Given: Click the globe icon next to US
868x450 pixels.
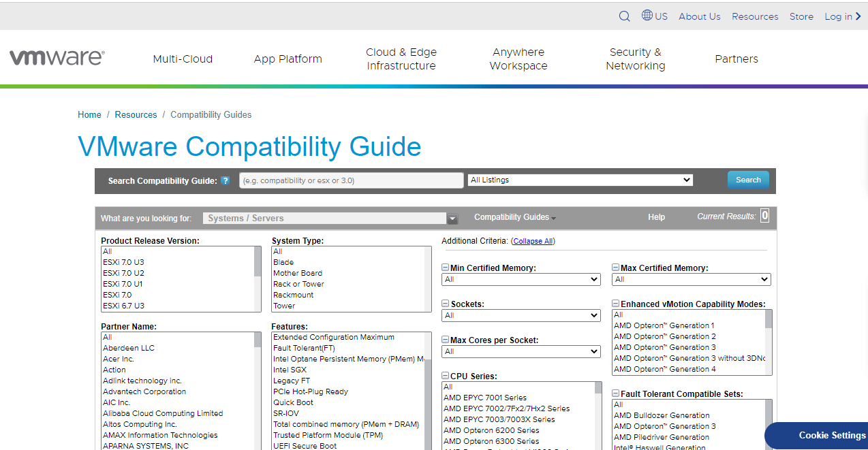Looking at the screenshot, I should pos(646,16).
